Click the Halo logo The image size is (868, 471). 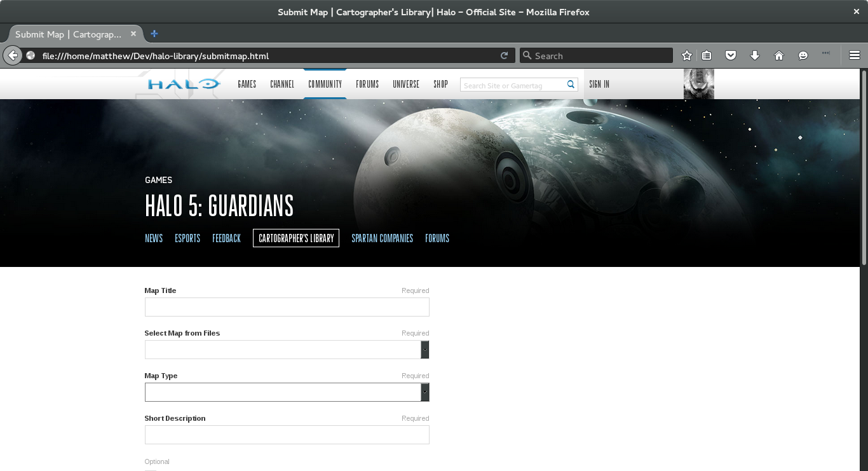pyautogui.click(x=184, y=84)
